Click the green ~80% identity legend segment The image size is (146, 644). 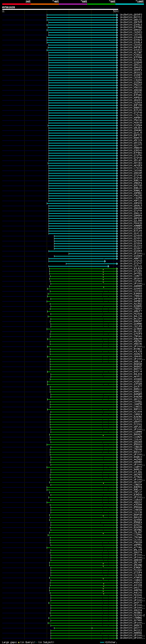101,4
